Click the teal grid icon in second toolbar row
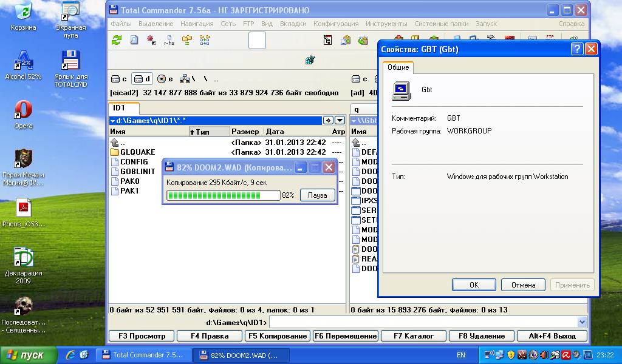The image size is (622, 364). click(310, 60)
